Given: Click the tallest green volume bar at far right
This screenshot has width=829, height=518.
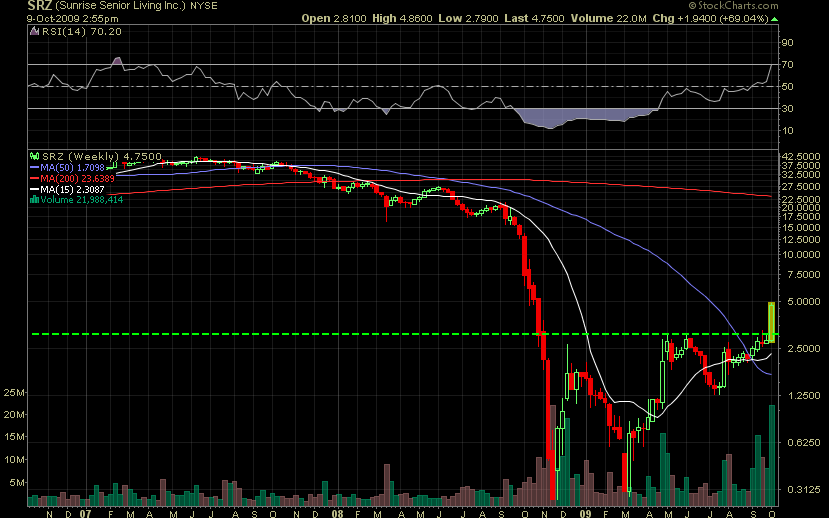Looking at the screenshot, I should click(772, 456).
